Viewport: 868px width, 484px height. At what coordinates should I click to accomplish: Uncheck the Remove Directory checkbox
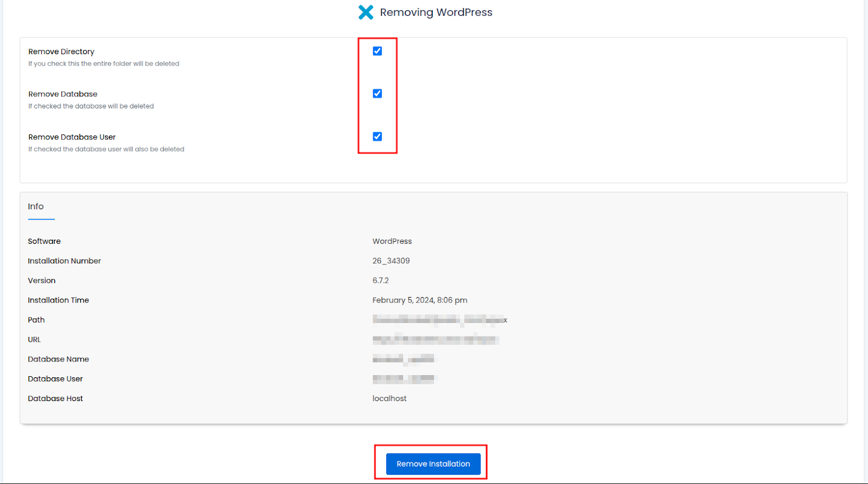pyautogui.click(x=377, y=51)
